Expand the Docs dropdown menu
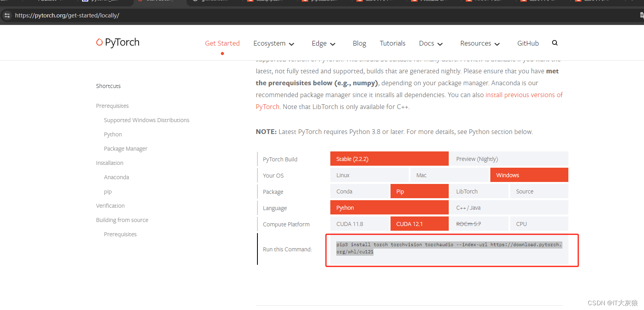Viewport: 644px width, 310px height. click(431, 44)
